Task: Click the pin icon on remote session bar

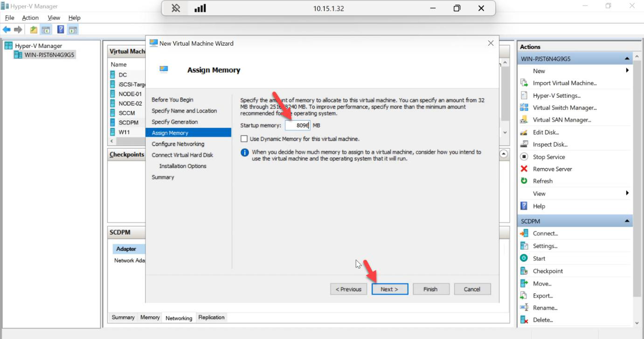Action: (x=176, y=8)
